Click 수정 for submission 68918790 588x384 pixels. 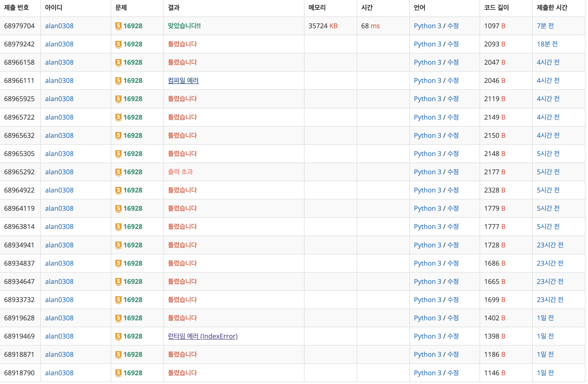pos(453,373)
